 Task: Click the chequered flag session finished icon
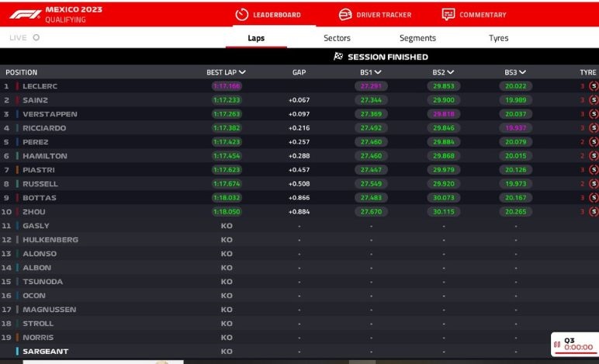tap(338, 57)
